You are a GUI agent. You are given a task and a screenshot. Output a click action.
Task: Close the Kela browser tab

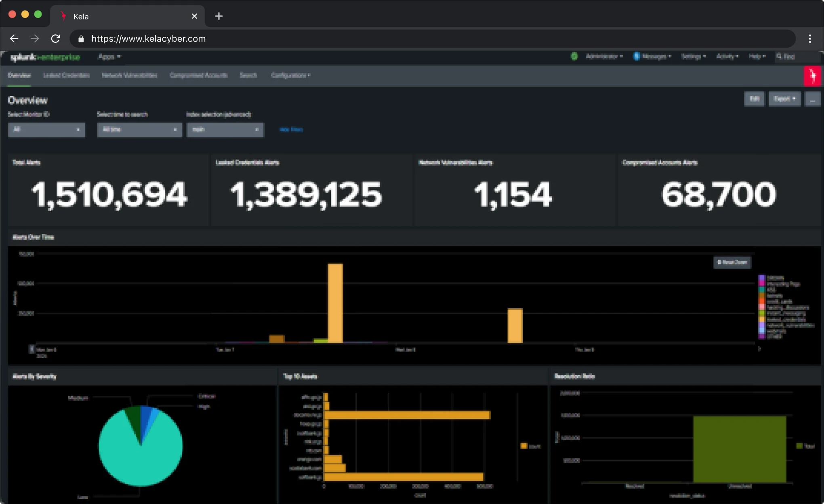click(x=194, y=16)
